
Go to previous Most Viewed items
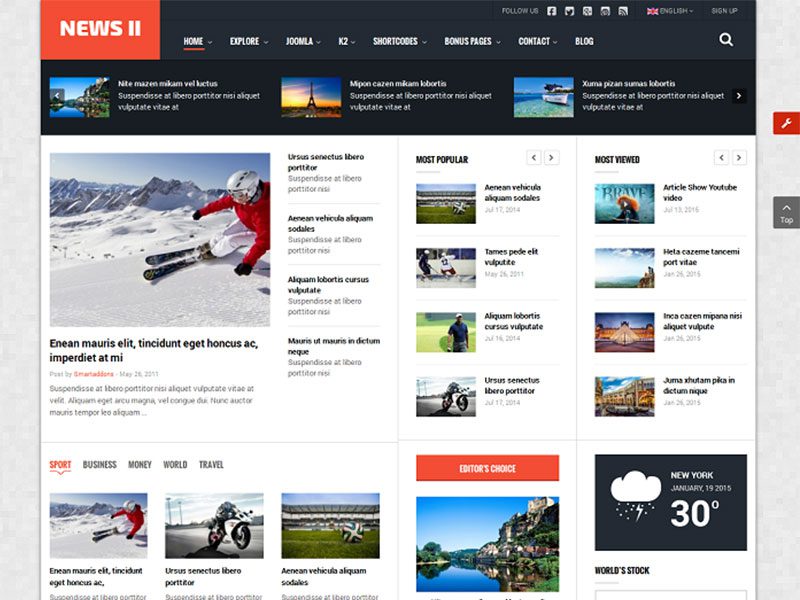721,158
